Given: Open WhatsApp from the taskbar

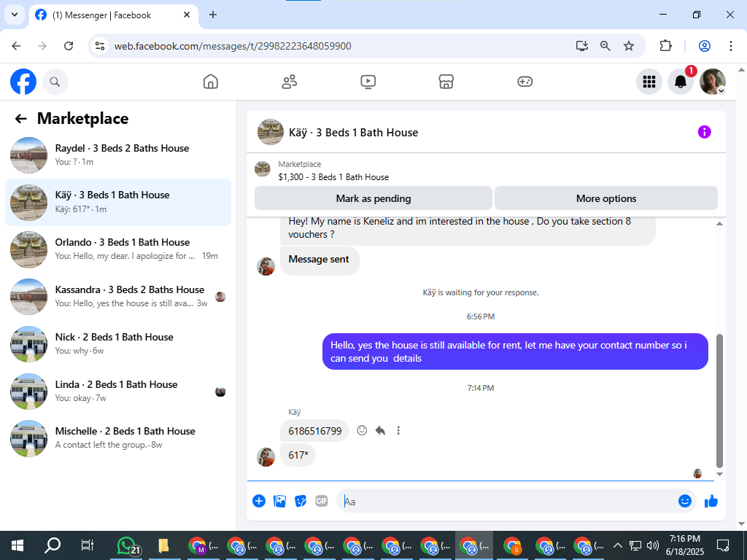Looking at the screenshot, I should tap(128, 546).
